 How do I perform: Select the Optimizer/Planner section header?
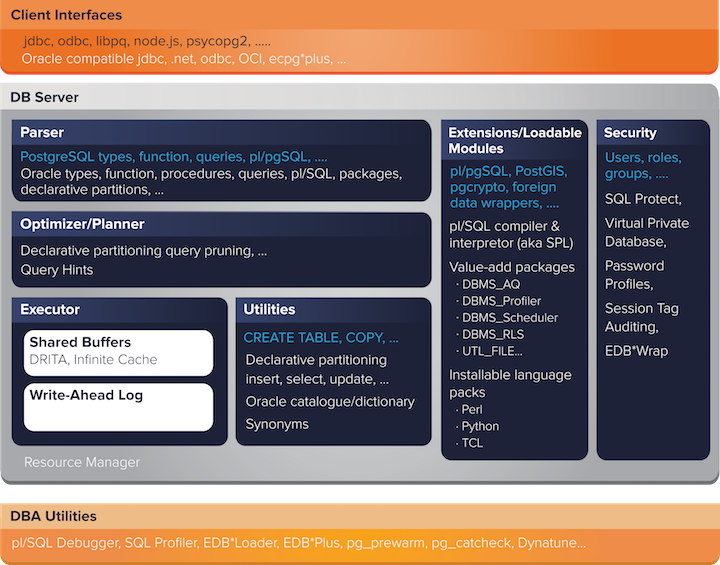(82, 224)
